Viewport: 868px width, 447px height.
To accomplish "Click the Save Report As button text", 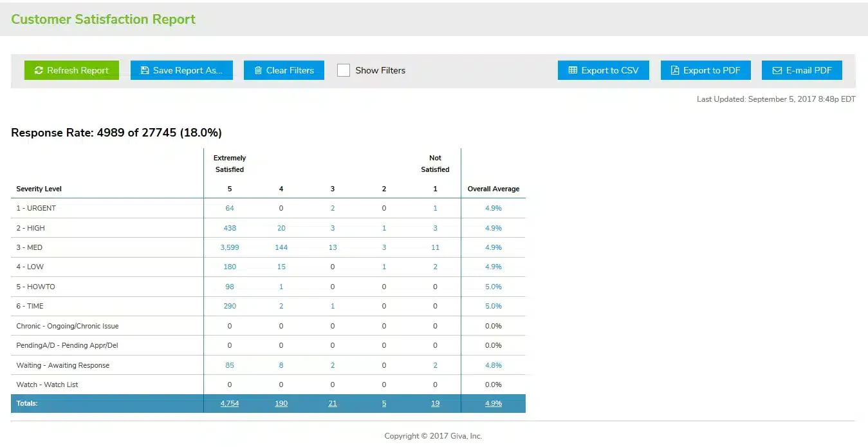I will click(x=187, y=70).
